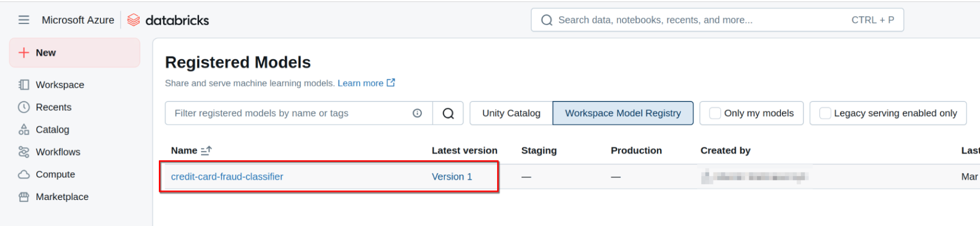
Task: Focus the global search data field
Action: click(x=717, y=20)
